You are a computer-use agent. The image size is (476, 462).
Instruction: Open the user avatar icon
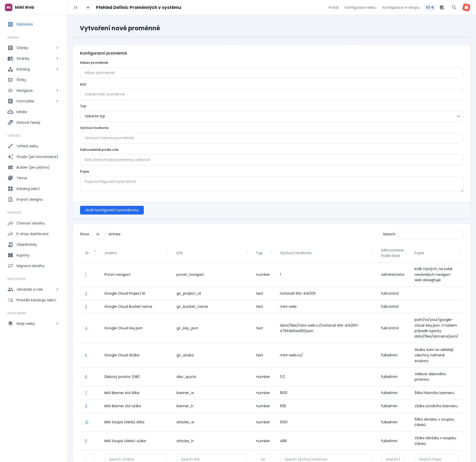(466, 7)
